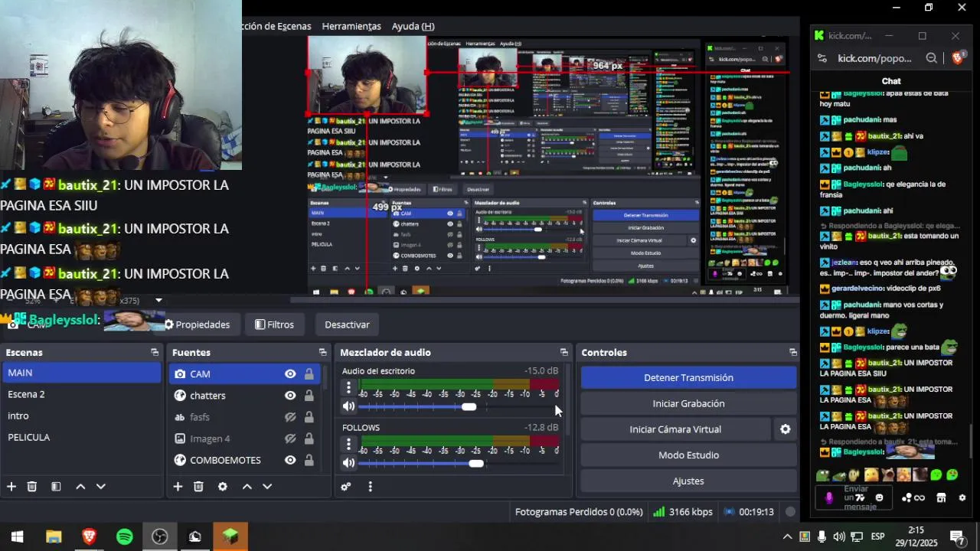Image resolution: width=980 pixels, height=551 pixels.
Task: Show hidden system tray icons
Action: (x=787, y=537)
